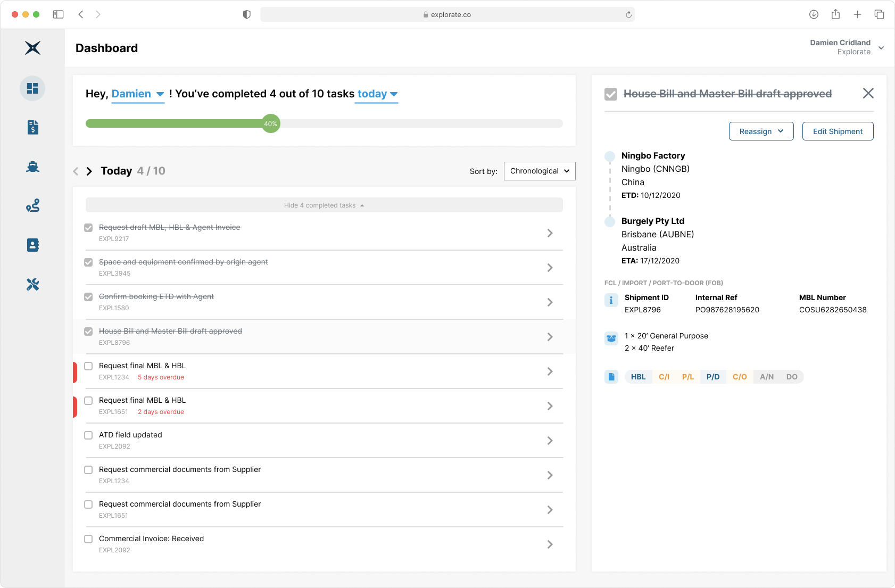
Task: Select the HBL document tab
Action: [x=638, y=377]
